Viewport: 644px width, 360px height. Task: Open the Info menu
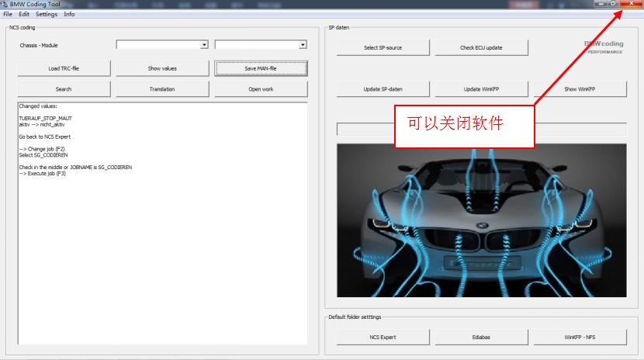69,14
